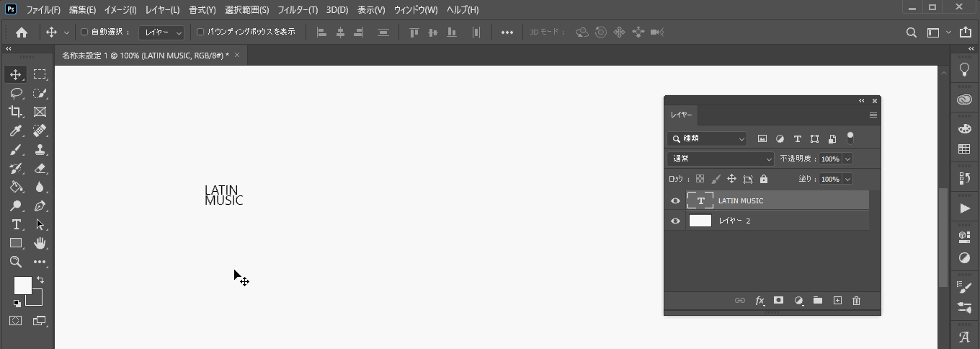Screen dimensions: 980x349
Task: Delete layer using trash icon
Action: pos(856,301)
